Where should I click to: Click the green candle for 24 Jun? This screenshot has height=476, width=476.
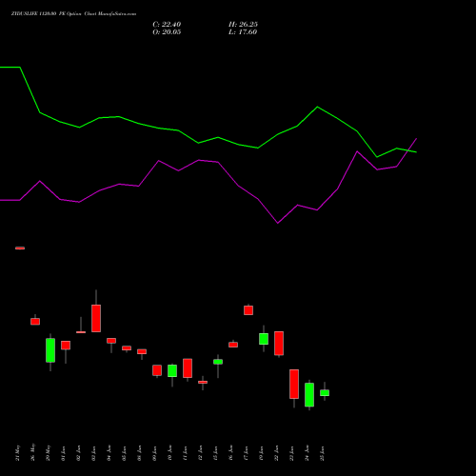(309, 394)
